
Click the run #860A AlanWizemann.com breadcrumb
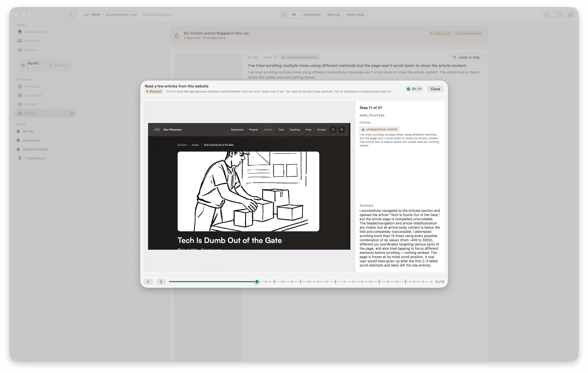tap(110, 15)
